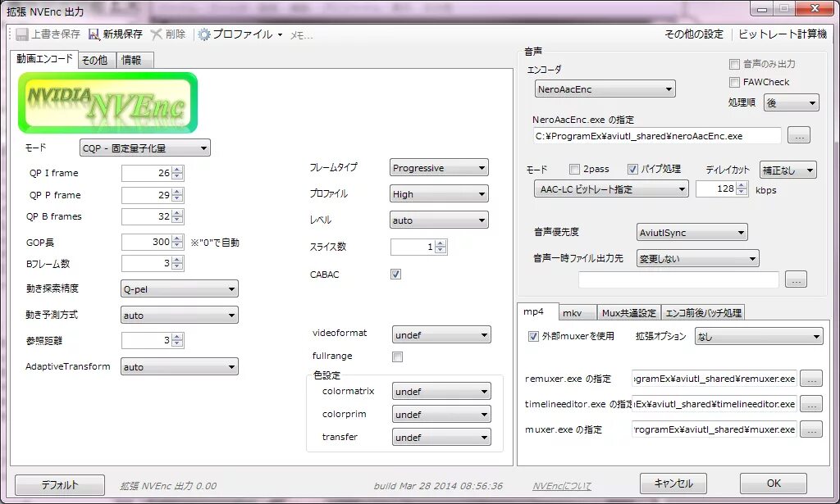This screenshot has height=504, width=840.
Task: Click the remuxer.exe path field
Action: point(714,379)
